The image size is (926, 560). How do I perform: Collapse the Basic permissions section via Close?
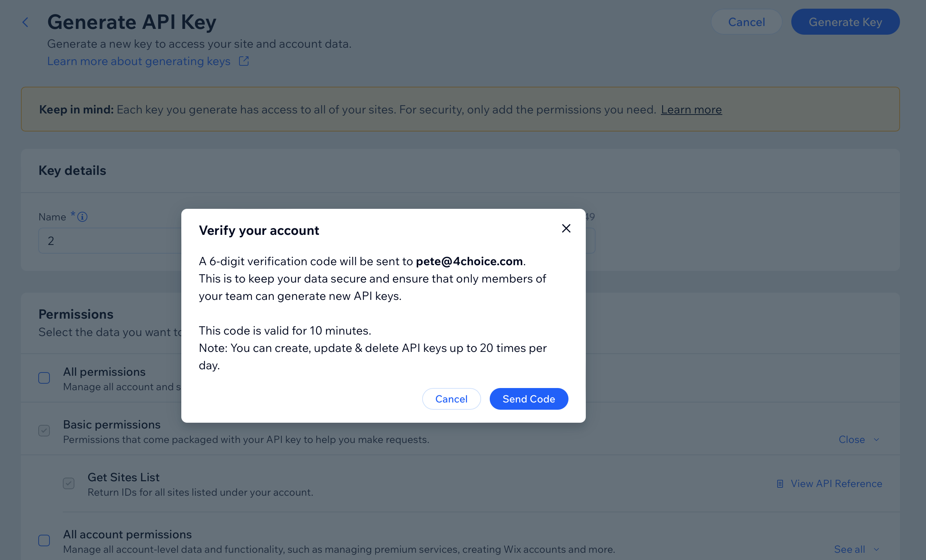click(x=851, y=439)
